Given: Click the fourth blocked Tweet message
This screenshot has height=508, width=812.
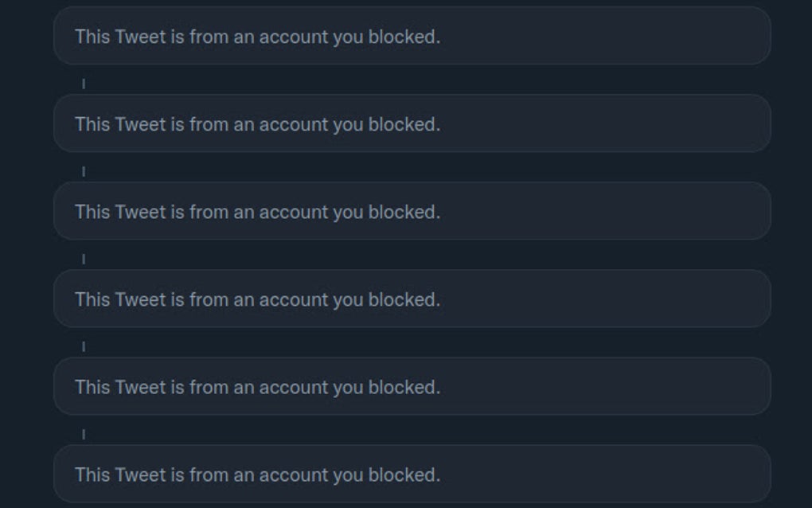Looking at the screenshot, I should (x=411, y=299).
